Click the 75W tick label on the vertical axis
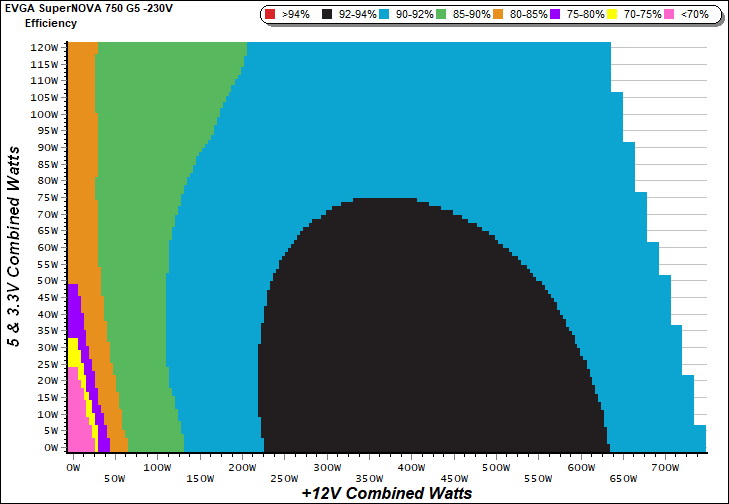The image size is (729, 504). pyautogui.click(x=47, y=197)
